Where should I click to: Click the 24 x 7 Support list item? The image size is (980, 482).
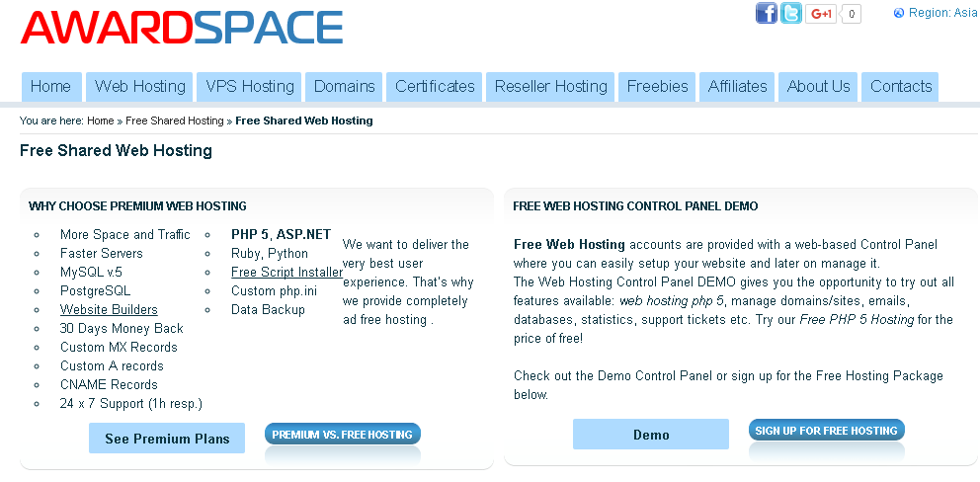point(131,403)
